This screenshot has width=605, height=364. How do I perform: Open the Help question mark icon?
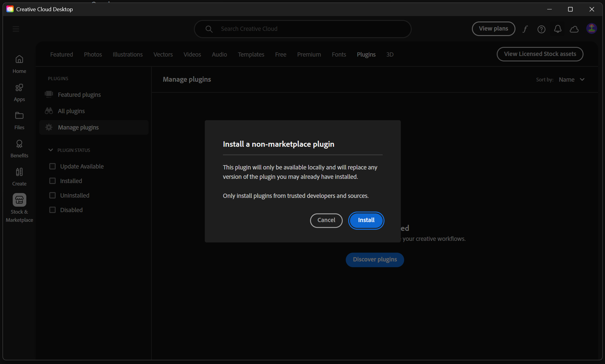pyautogui.click(x=541, y=29)
